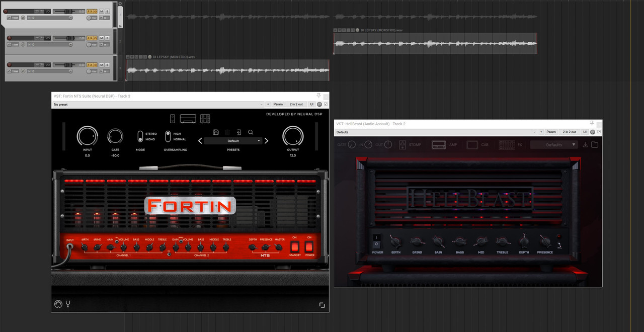Search presets with the magnifier in Fortin NTS

click(x=251, y=132)
